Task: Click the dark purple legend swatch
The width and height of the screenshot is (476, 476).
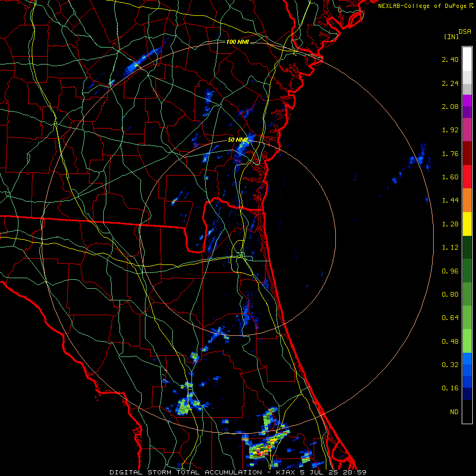Action: click(467, 112)
